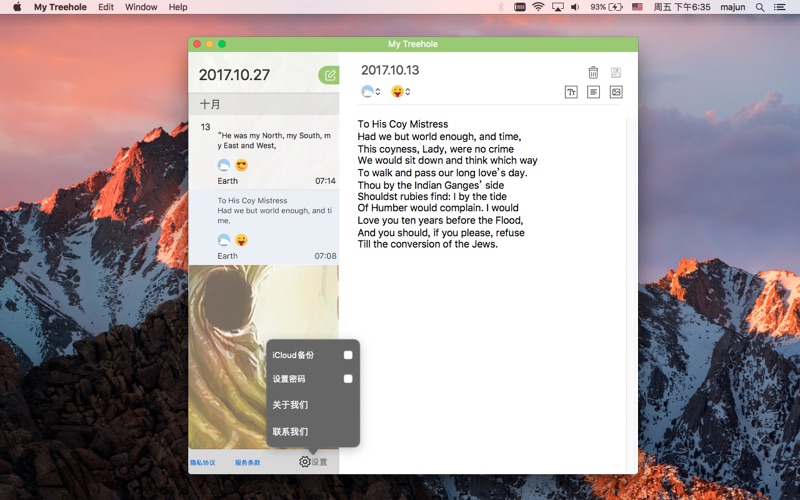
Task: Click the 2017.10.13 editor date
Action: click(x=390, y=70)
